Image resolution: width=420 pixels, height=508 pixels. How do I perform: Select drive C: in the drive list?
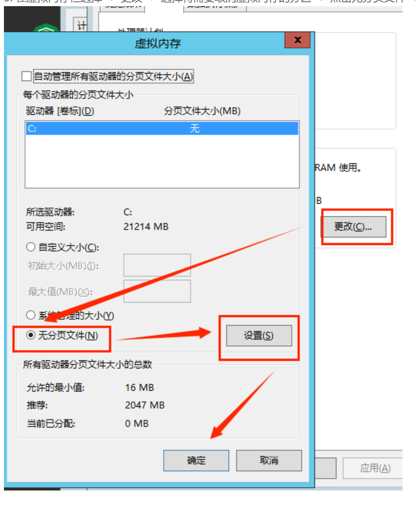pyautogui.click(x=162, y=129)
